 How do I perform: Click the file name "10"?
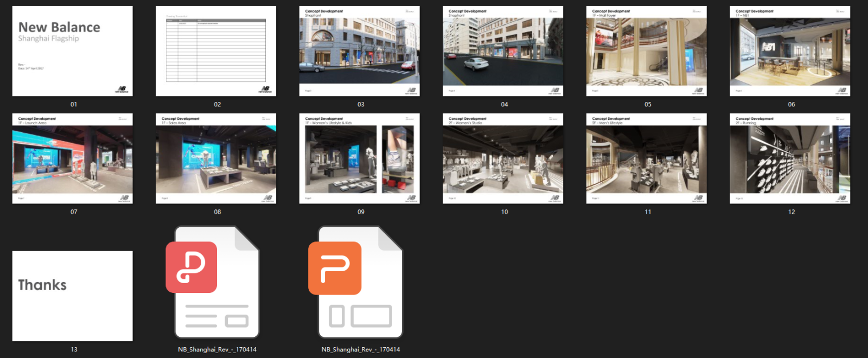(505, 212)
